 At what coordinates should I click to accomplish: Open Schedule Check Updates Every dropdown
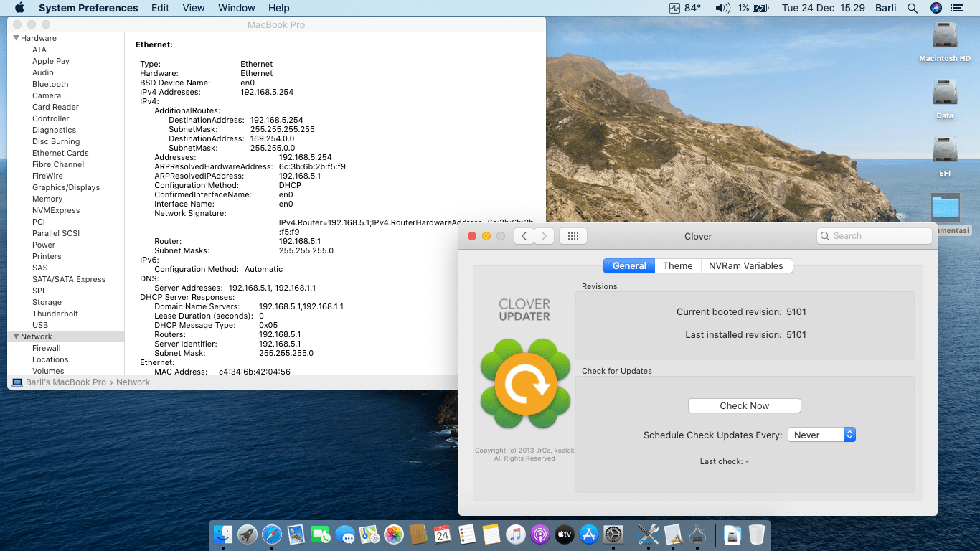pos(821,435)
